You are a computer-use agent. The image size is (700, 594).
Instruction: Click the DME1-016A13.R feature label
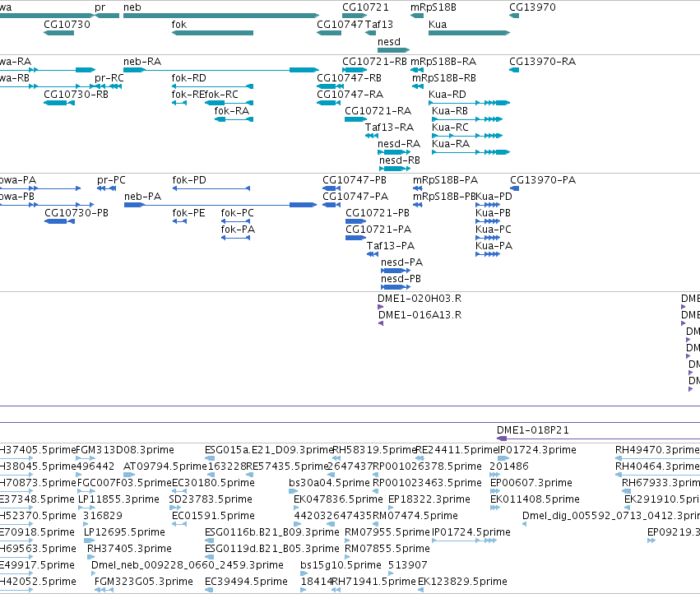click(x=420, y=315)
